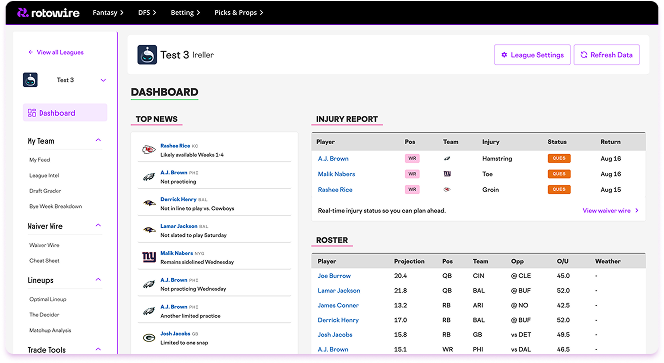Click Chiefs logo beside Rashee Rice news
664x363 pixels.
[x=149, y=150]
